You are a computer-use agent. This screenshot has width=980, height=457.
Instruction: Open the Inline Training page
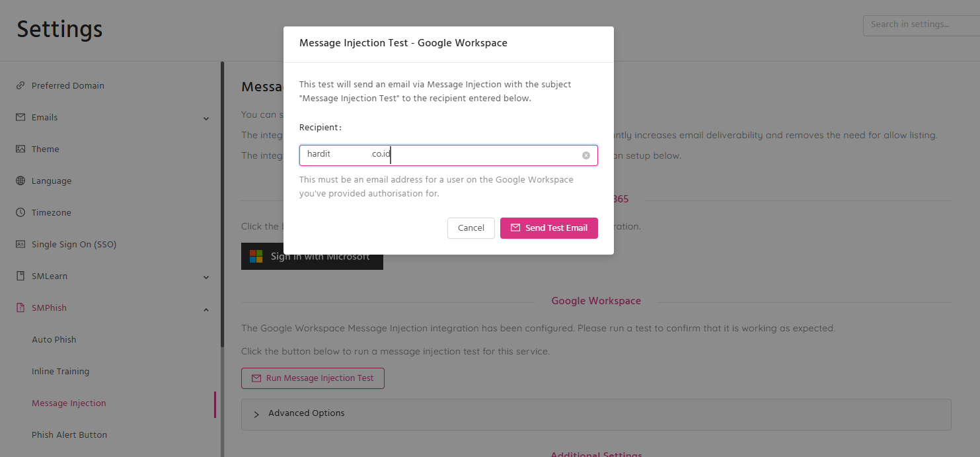pyautogui.click(x=61, y=371)
